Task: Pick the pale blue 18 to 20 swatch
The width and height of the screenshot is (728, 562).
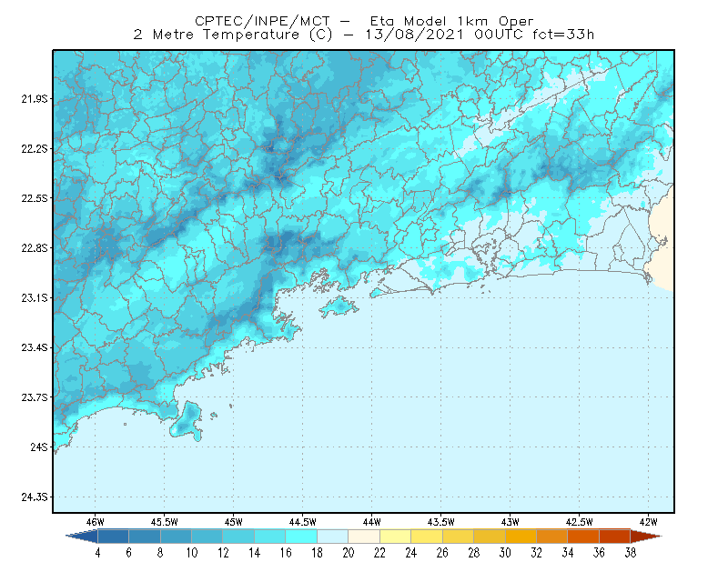Action: 333,537
